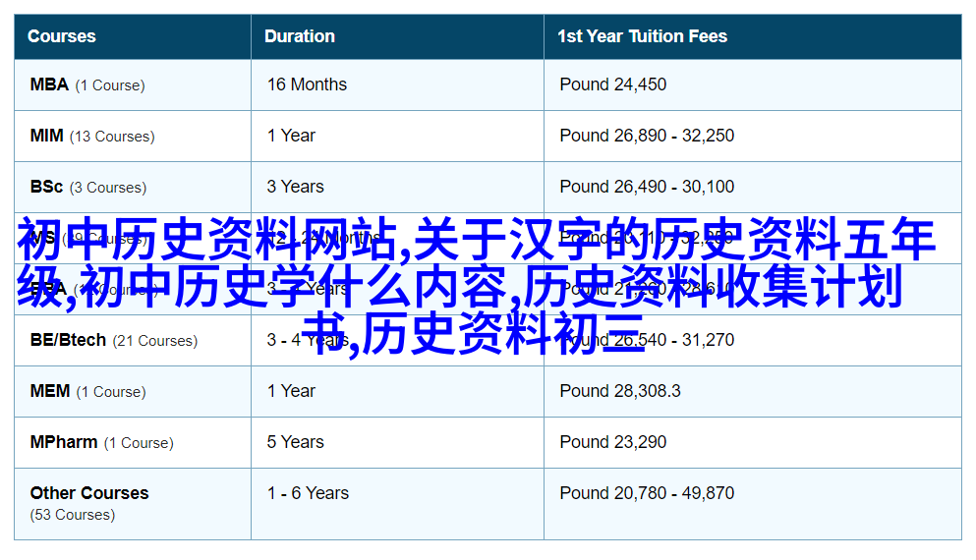Viewport: 976px width, 560px height.
Task: Open the MIM course entry
Action: 46,136
